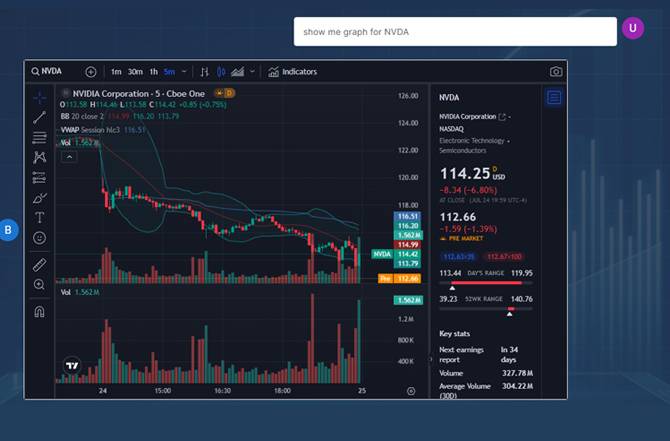The image size is (670, 441).
Task: Choose the candles chart style icon
Action: (221, 72)
